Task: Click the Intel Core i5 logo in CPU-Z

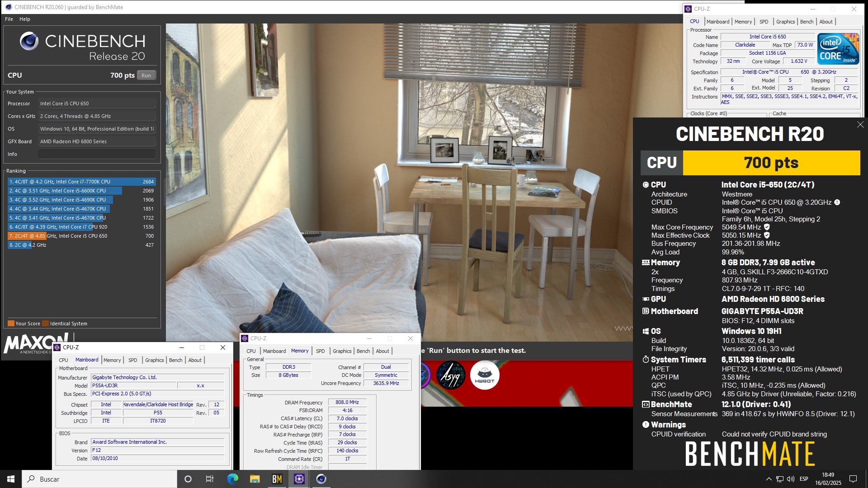Action: pos(839,49)
